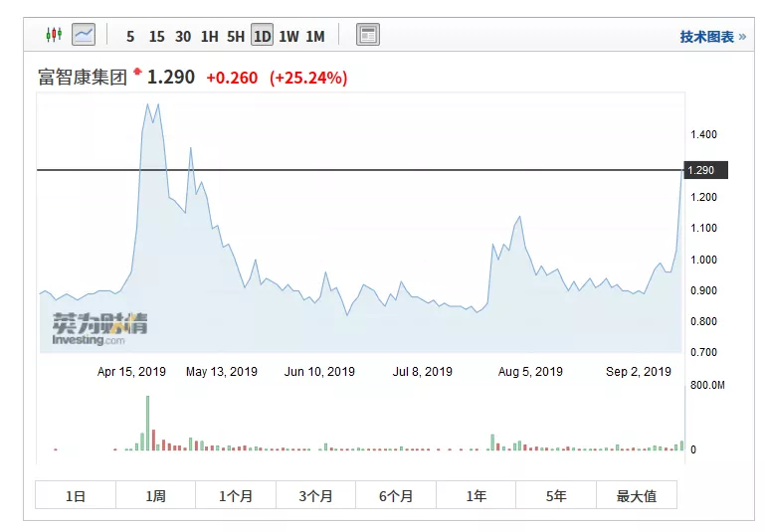Click the Aug 5, 2019 date label
Image resolution: width=765 pixels, height=532 pixels.
click(x=530, y=372)
